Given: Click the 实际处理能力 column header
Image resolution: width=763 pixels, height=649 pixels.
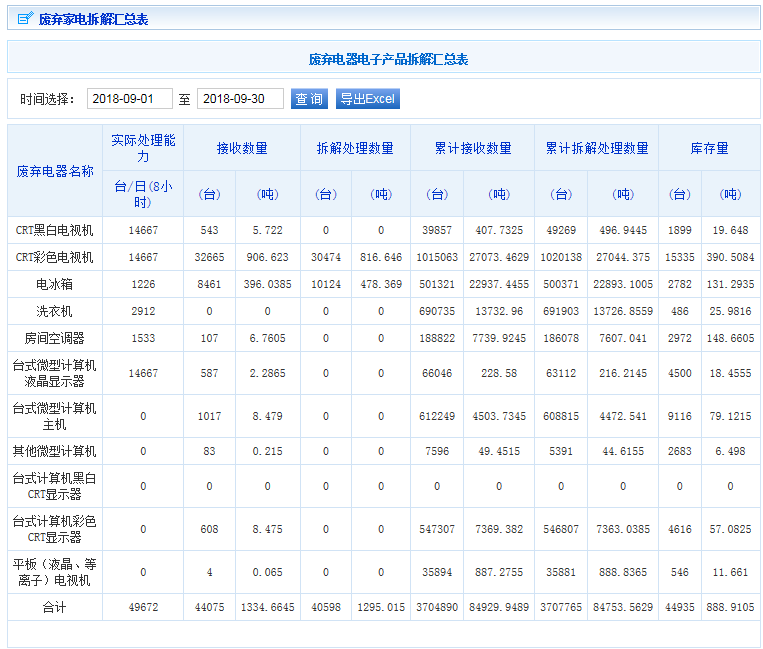Looking at the screenshot, I should tap(143, 148).
